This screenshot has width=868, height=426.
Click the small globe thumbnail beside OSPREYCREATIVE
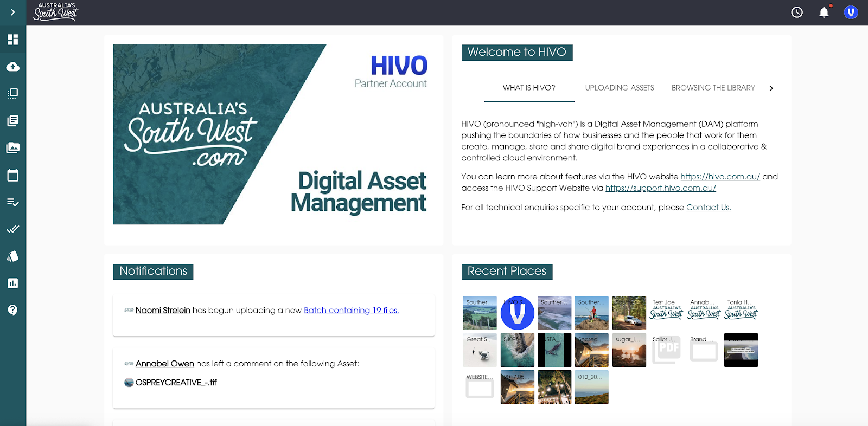tap(129, 383)
